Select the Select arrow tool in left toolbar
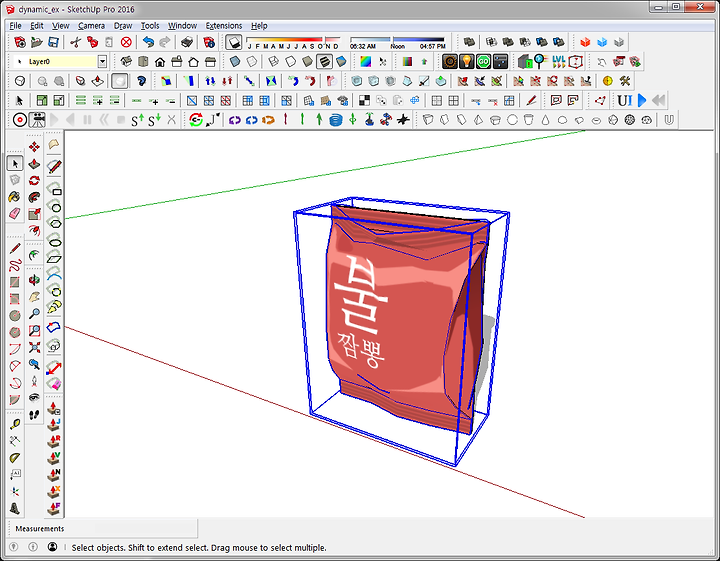This screenshot has height=561, width=720. (x=15, y=163)
